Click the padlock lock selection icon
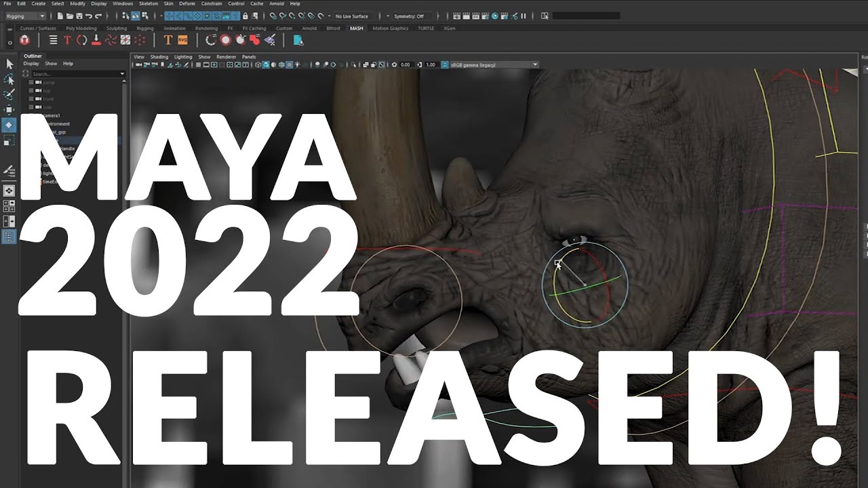 coord(245,16)
